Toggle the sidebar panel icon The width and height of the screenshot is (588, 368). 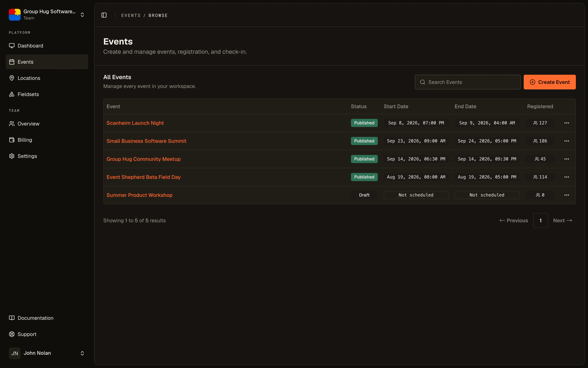point(104,15)
